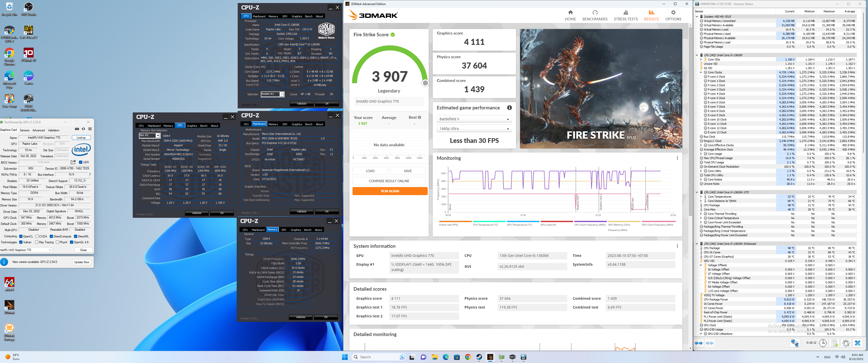Click GPU-Z screenshot camera icon

point(77,129)
